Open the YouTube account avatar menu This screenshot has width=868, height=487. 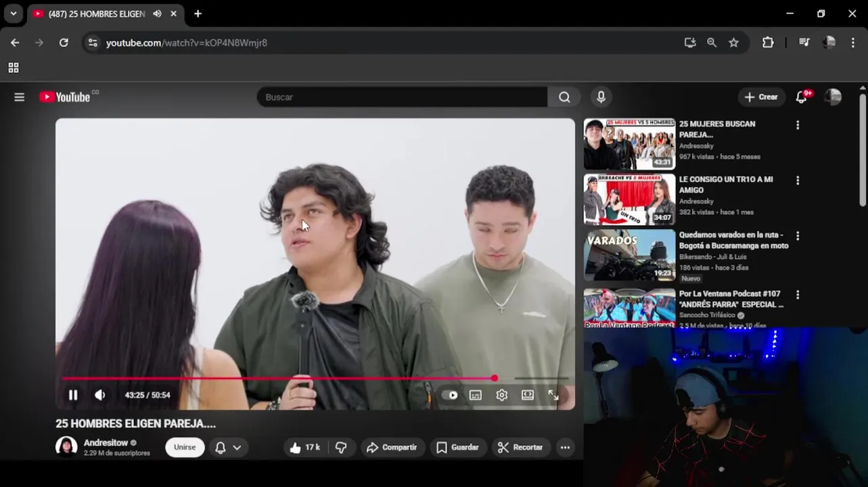833,97
